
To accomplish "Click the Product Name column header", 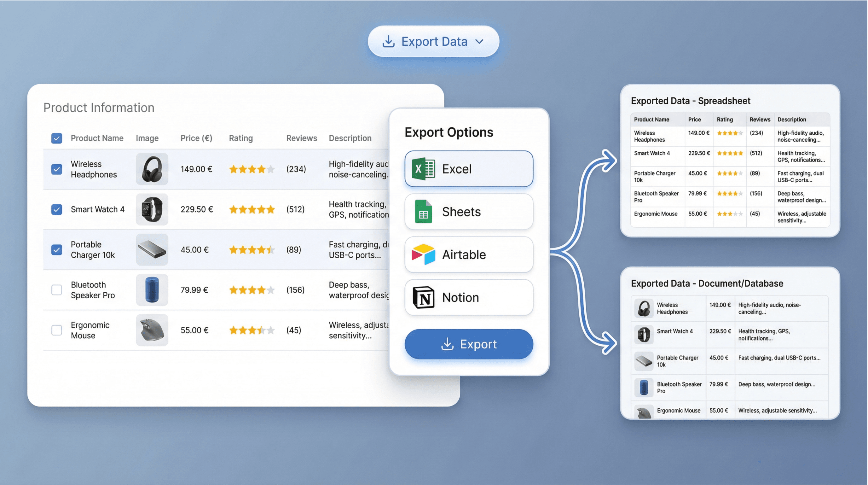I will tap(97, 138).
